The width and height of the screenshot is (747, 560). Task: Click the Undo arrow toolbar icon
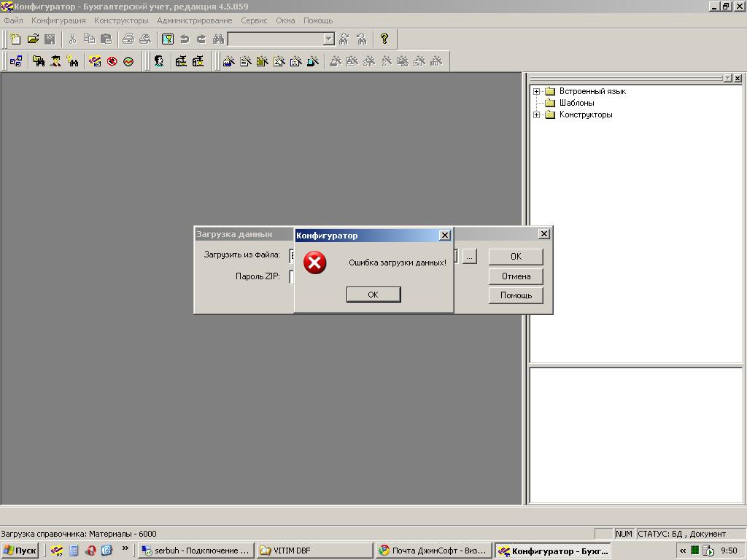coord(185,39)
